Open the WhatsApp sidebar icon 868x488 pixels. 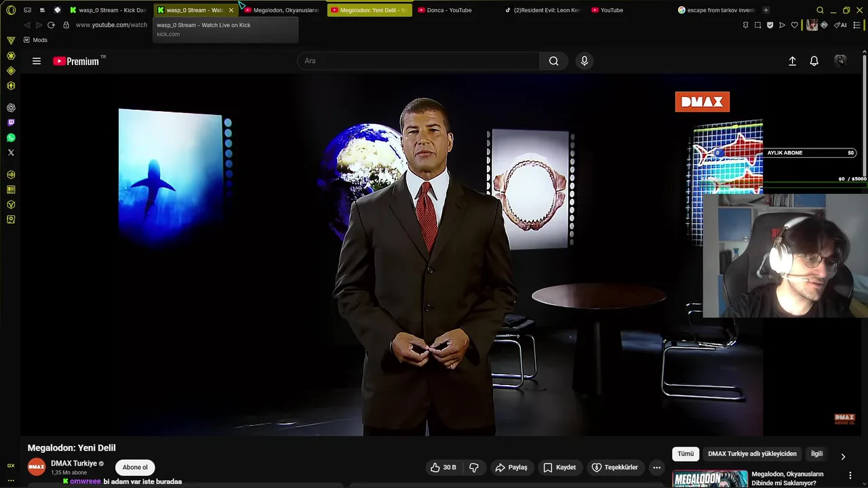pyautogui.click(x=11, y=138)
